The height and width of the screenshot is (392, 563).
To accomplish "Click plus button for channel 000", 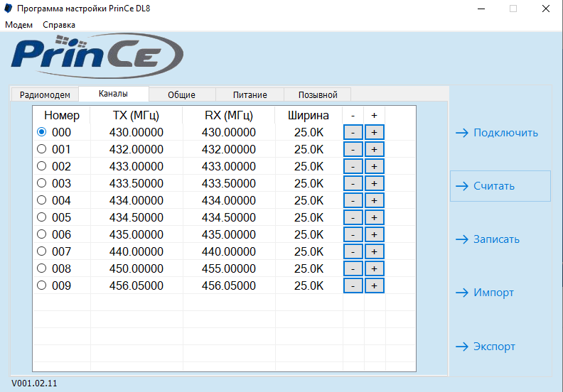I will click(x=374, y=132).
